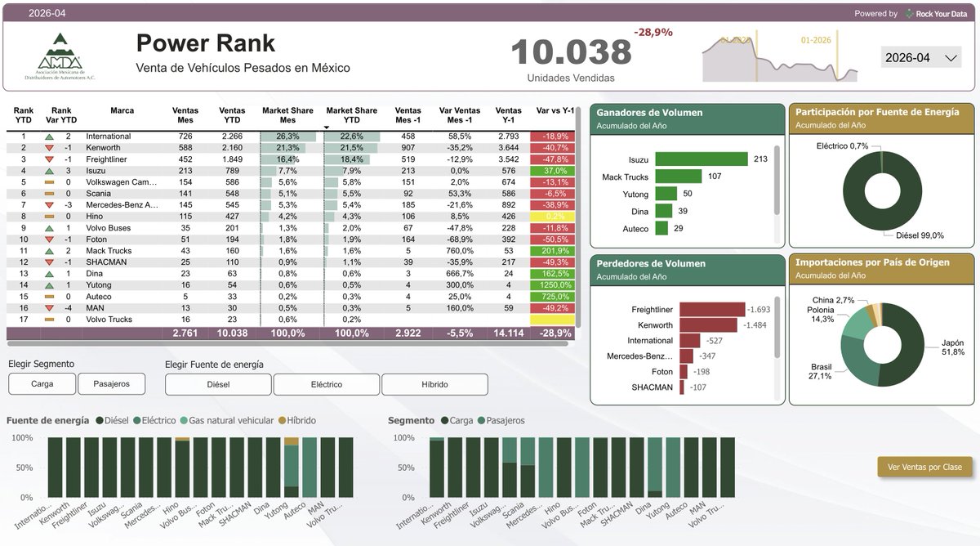Click the 26,3% market share cell
This screenshot has height=546, width=980.
coord(287,136)
